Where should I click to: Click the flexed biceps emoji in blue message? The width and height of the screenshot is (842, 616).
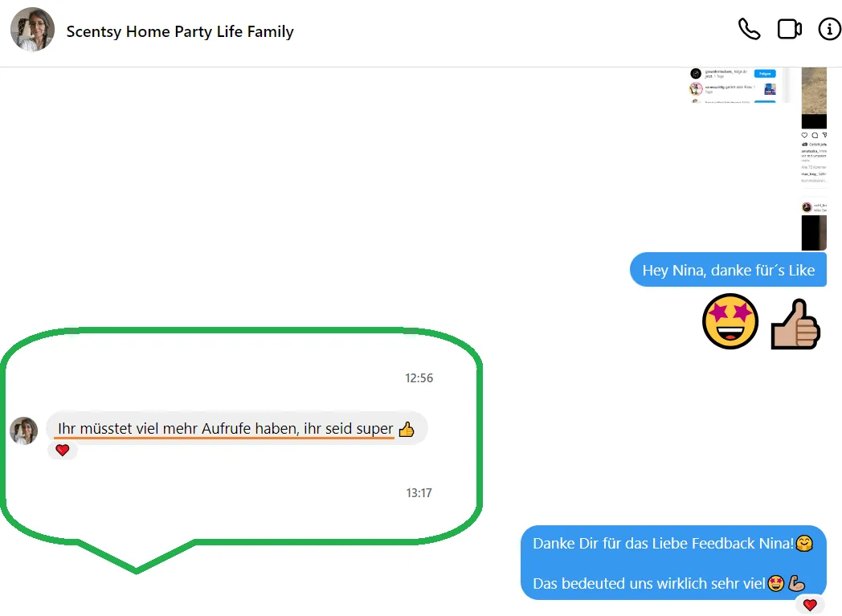(797, 583)
